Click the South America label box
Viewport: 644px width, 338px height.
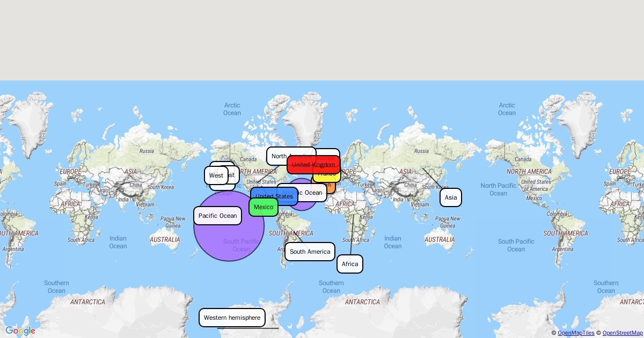[x=310, y=252]
